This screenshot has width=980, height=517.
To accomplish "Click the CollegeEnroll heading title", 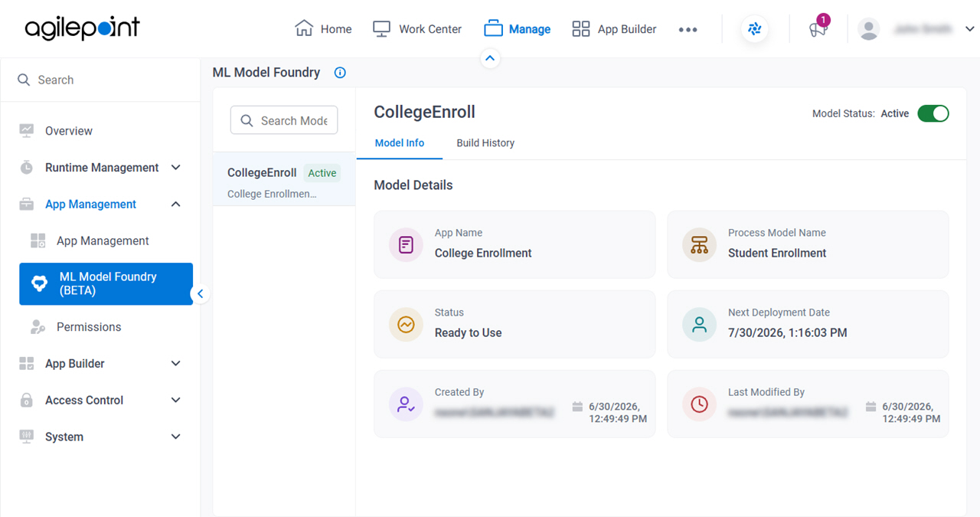I will 425,112.
